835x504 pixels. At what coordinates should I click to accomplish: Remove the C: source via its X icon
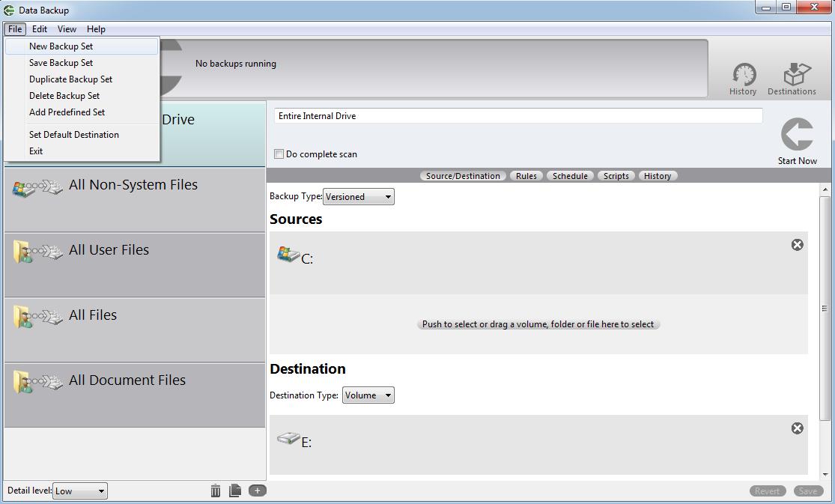point(797,244)
